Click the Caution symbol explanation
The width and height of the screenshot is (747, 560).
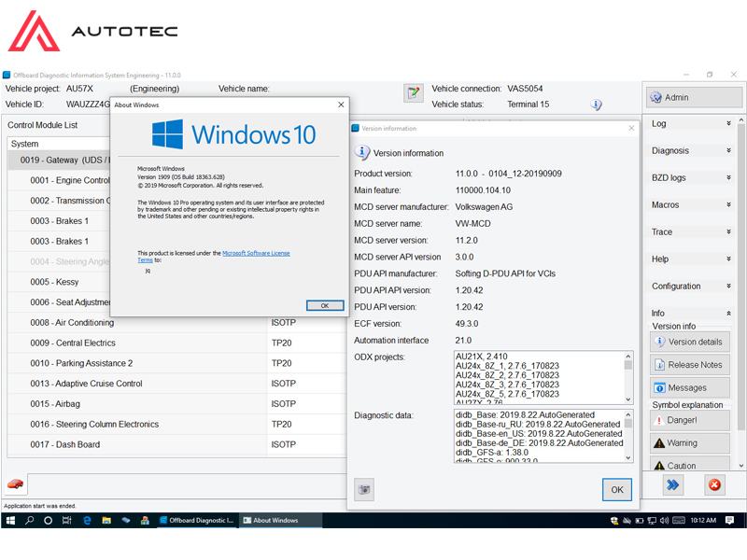pos(690,464)
